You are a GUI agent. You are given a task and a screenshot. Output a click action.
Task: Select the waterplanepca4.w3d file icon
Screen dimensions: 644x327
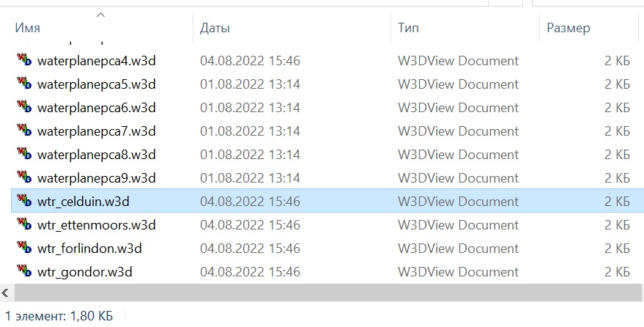tap(24, 59)
